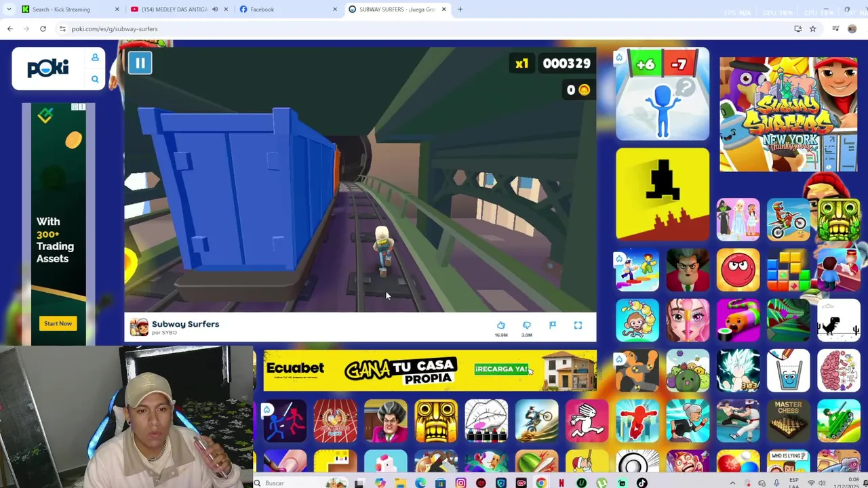Open the Poki search magnifier icon

95,79
